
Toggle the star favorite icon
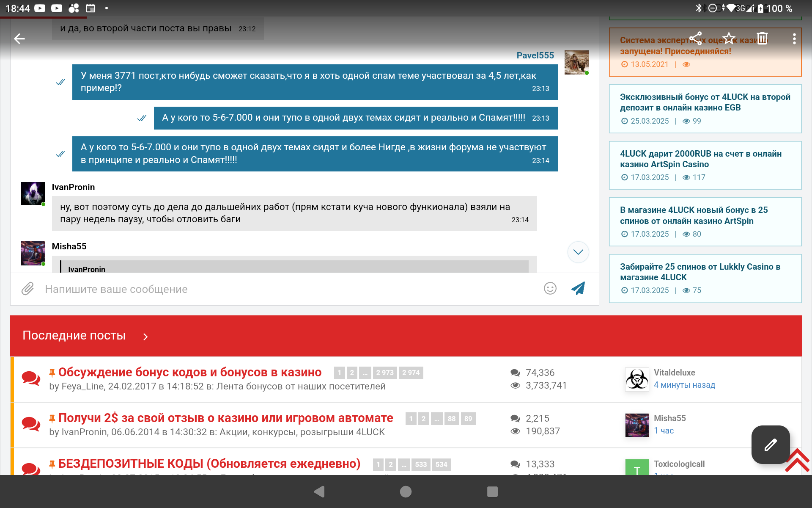[x=729, y=39]
